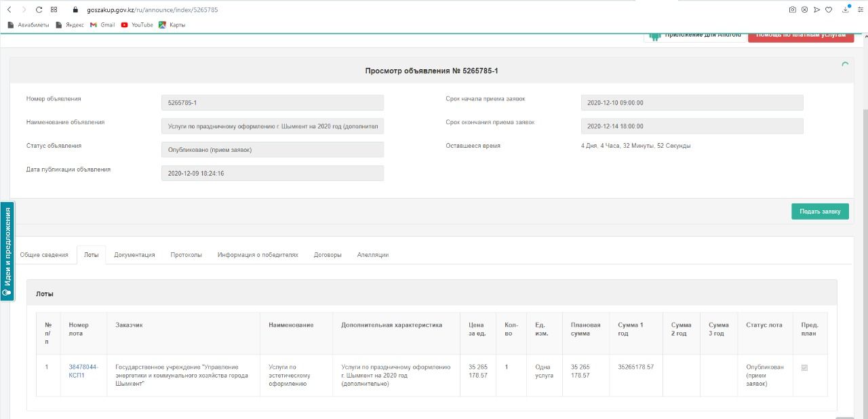Screen dimensions: 868x419
Task: Click the Подать заявку button
Action: [x=820, y=212]
